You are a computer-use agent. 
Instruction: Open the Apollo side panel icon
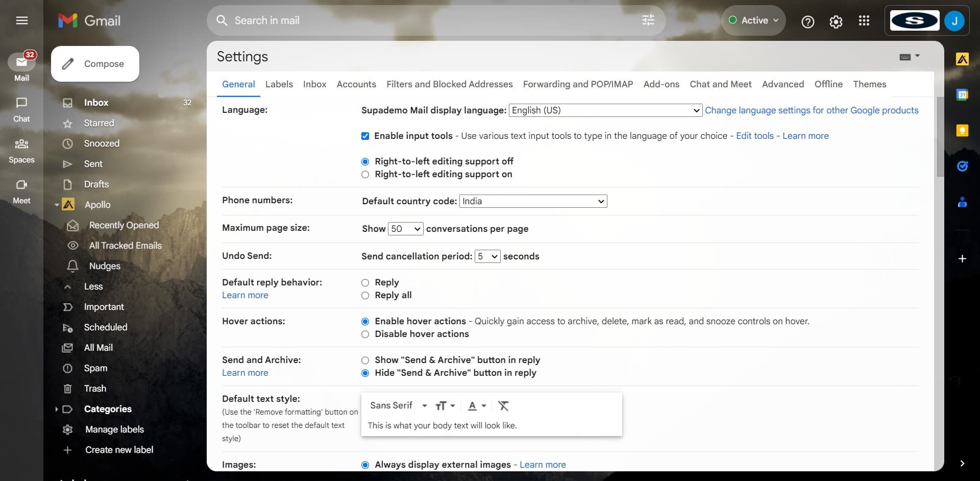963,59
